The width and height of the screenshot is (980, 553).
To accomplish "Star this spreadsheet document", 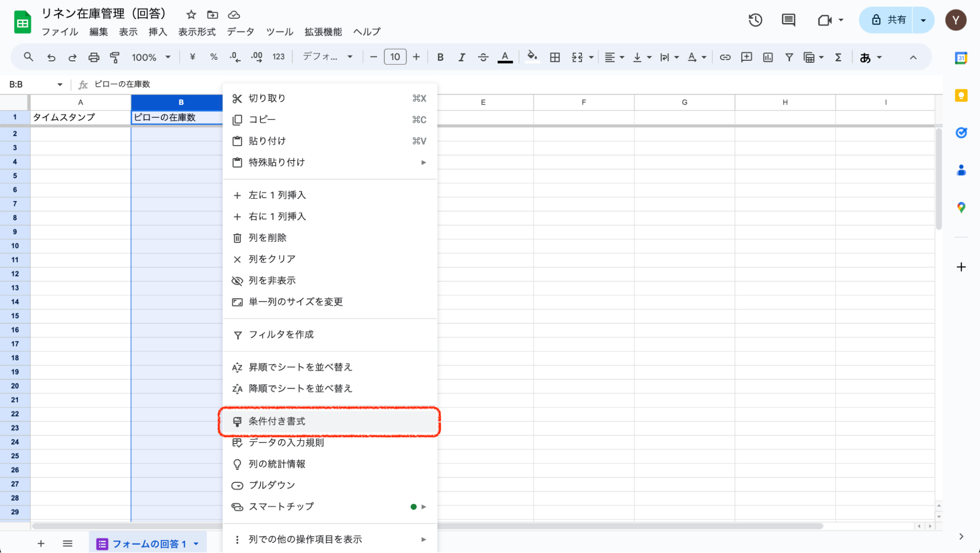I will point(191,15).
